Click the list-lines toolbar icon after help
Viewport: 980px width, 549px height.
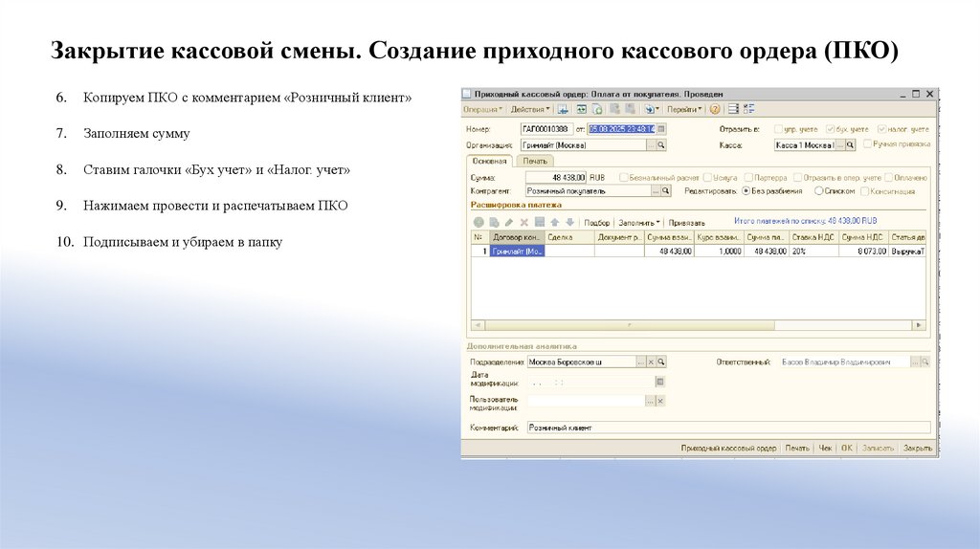[733, 109]
